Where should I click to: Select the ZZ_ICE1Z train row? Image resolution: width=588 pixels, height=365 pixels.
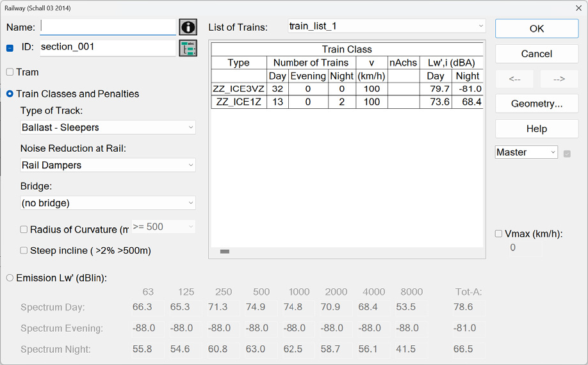tap(347, 102)
